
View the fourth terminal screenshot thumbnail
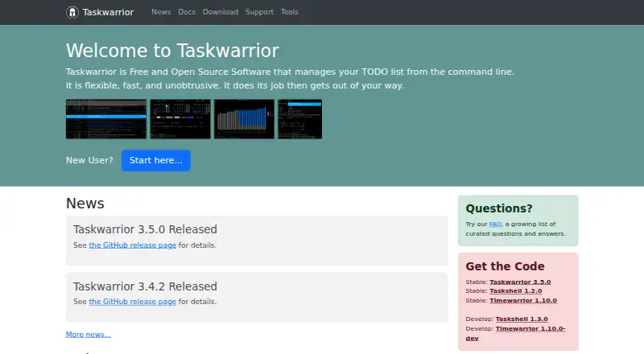pos(299,119)
